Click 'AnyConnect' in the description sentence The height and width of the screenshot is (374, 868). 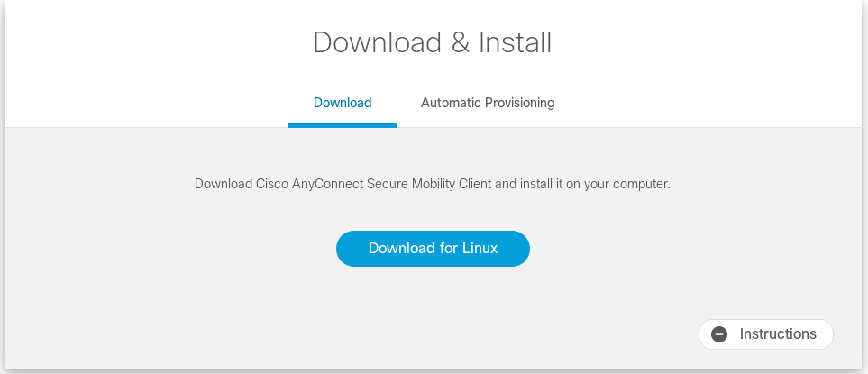click(328, 184)
